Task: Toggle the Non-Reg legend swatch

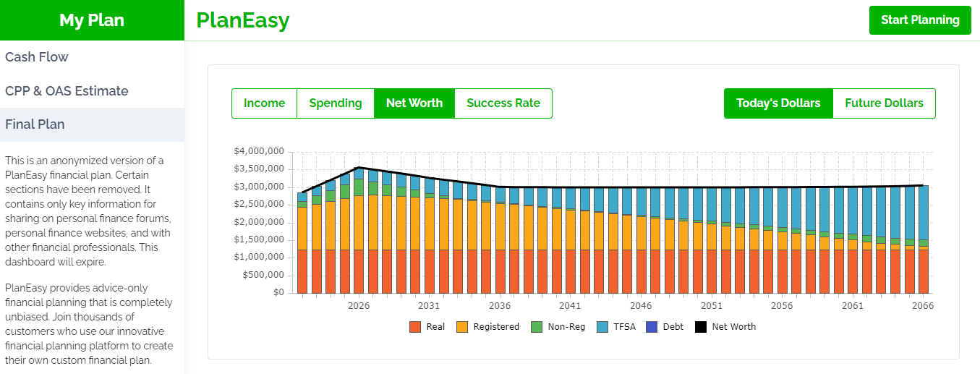Action: click(537, 327)
